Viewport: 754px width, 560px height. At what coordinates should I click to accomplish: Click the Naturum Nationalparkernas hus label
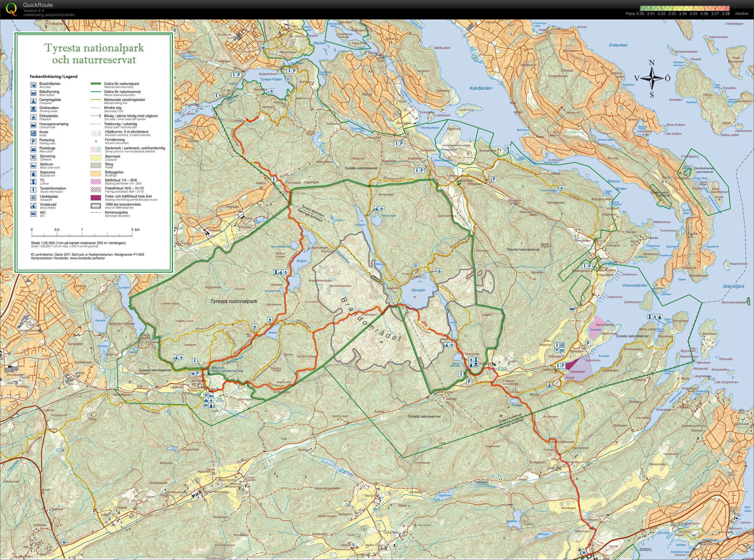click(x=227, y=370)
